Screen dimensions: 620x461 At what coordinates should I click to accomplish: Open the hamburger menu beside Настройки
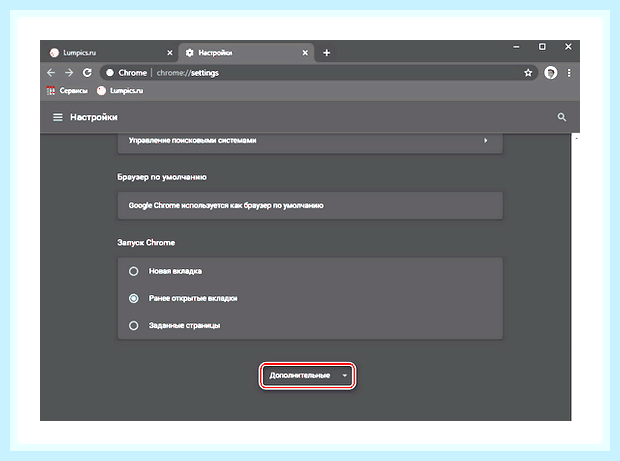(58, 117)
